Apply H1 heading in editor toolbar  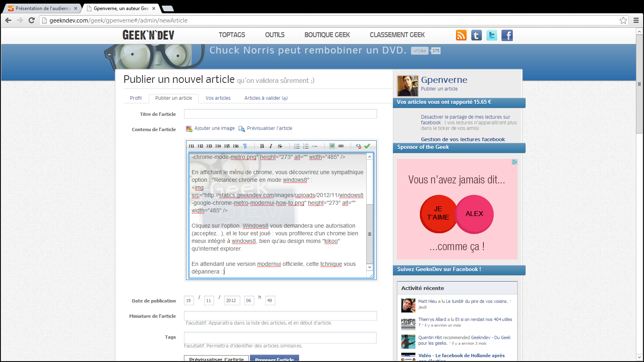click(191, 146)
